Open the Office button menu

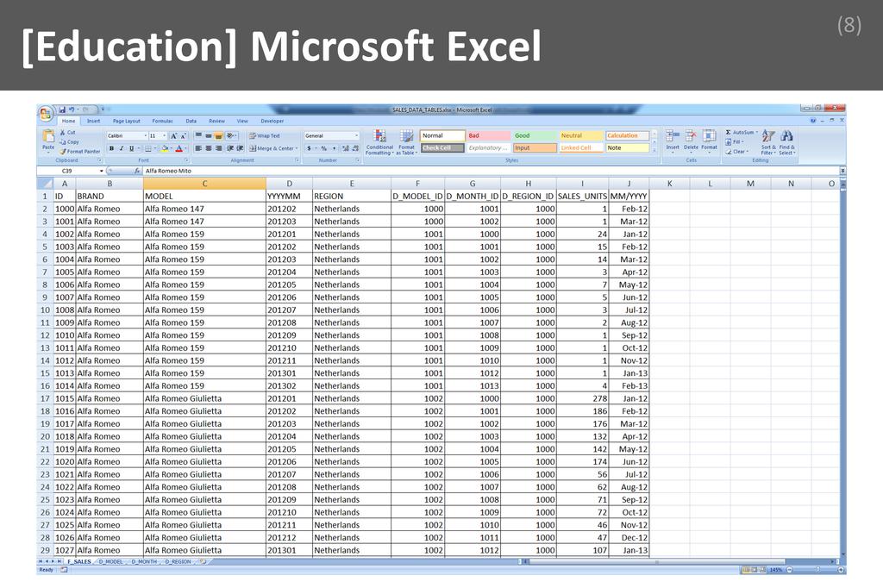[x=46, y=113]
